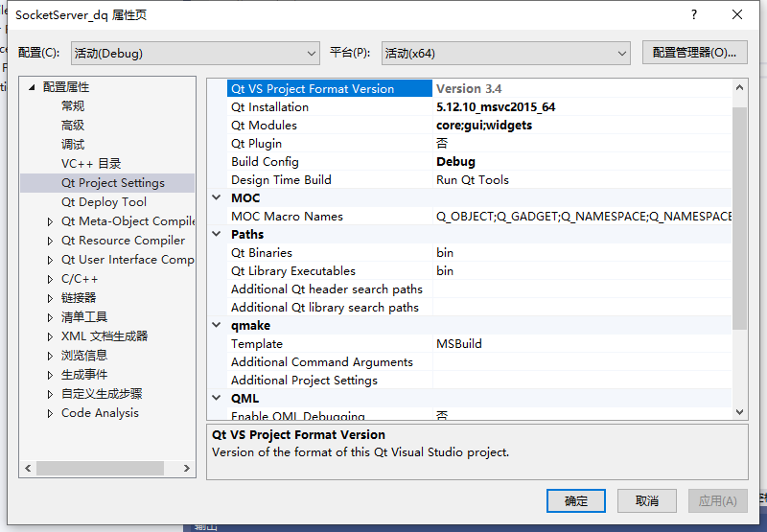Screen dimensions: 767x532
Task: Click the 取消 cancel button
Action: tap(646, 500)
